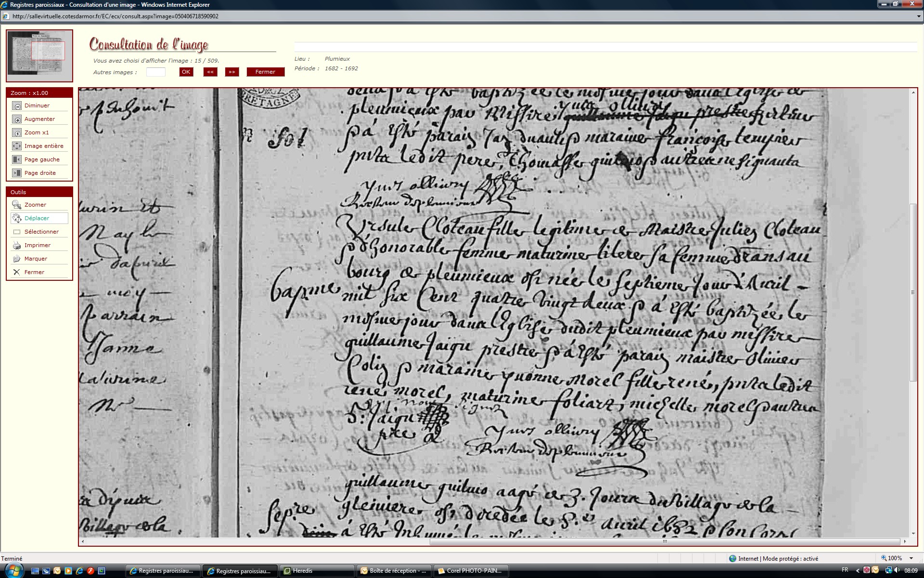Activate the Sélectionner rectangle tool
The image size is (924, 578).
coord(17,232)
